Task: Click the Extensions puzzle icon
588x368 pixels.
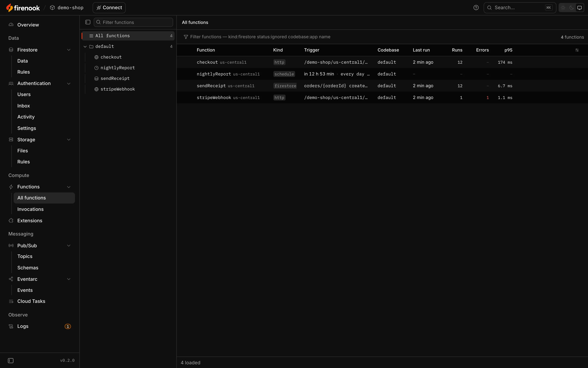Action: pos(11,220)
